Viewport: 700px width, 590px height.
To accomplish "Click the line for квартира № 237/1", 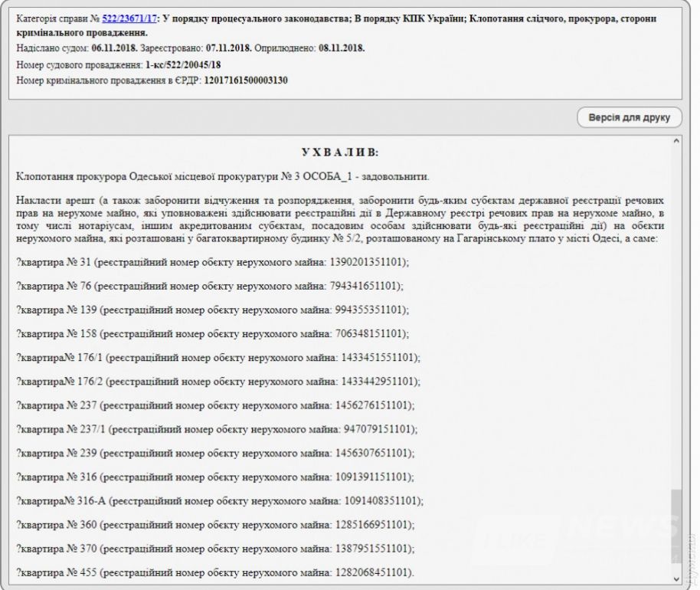I will point(217,429).
